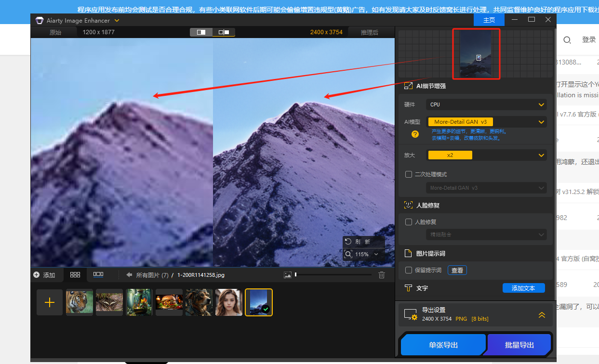Expand the 导出设置 export settings panel
This screenshot has width=599, height=364.
click(x=542, y=315)
